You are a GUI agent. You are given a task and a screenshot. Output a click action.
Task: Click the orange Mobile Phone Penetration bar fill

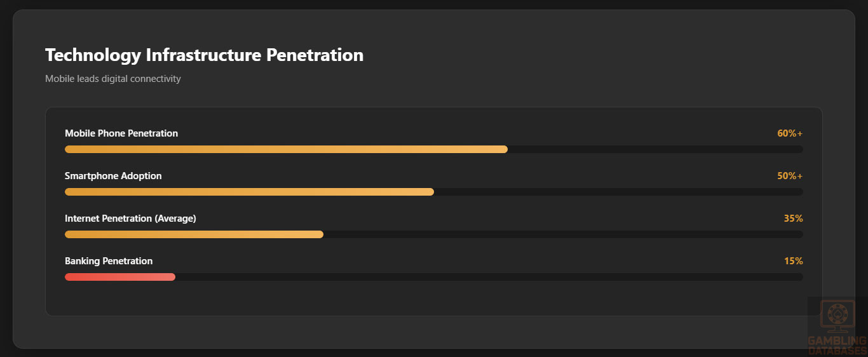286,149
